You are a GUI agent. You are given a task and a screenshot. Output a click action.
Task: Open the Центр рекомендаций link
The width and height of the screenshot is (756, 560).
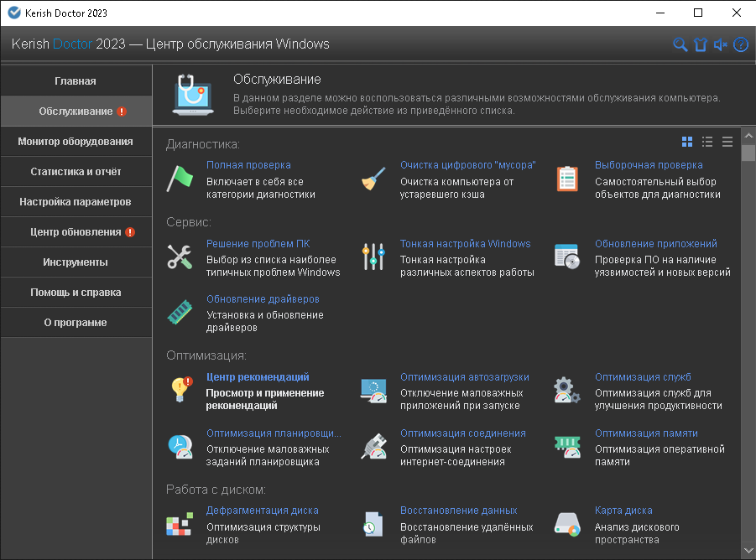[x=258, y=377]
